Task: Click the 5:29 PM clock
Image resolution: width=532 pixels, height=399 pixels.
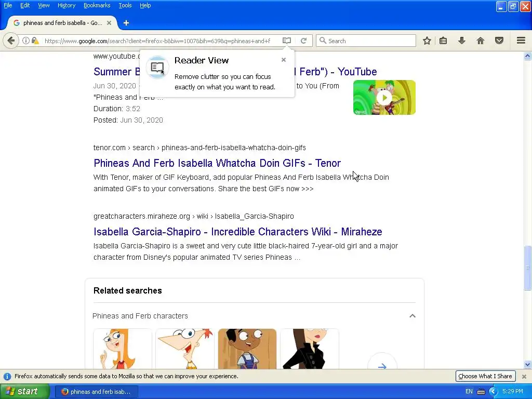Action: coord(513,392)
